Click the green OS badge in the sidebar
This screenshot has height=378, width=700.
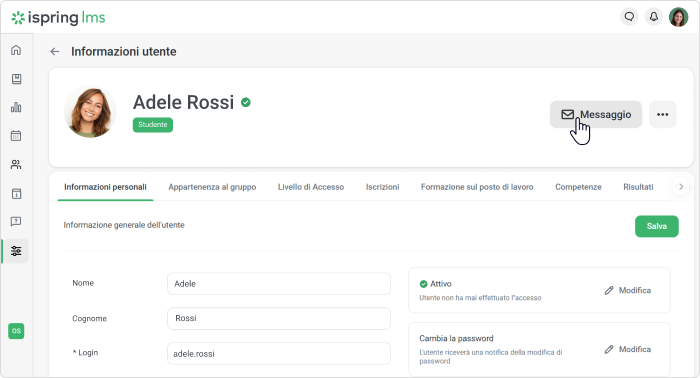point(16,331)
